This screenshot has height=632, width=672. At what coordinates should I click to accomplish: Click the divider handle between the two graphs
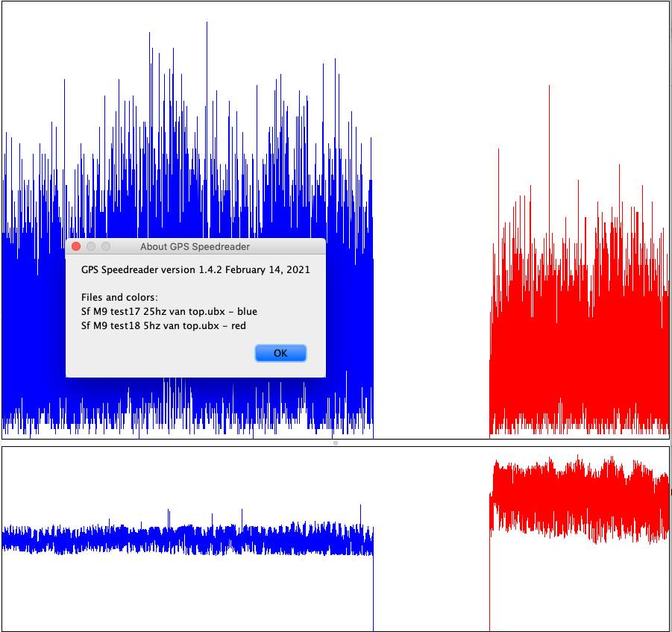336,443
